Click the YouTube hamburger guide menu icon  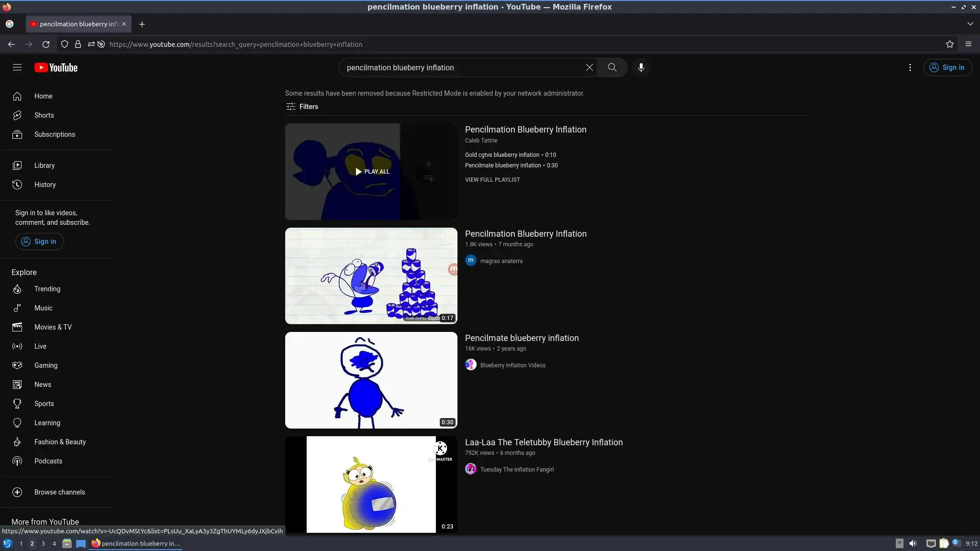point(17,67)
